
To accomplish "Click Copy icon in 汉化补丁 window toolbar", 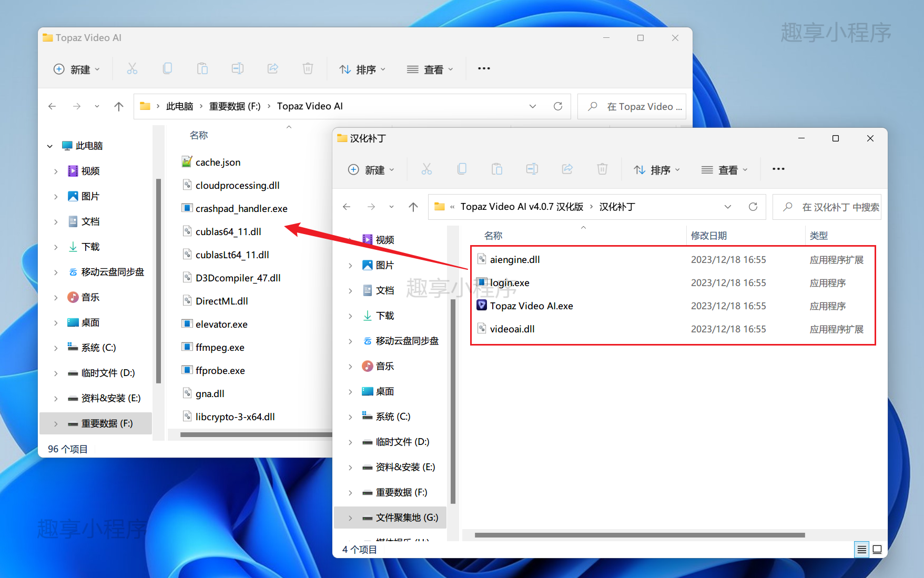I will click(462, 169).
